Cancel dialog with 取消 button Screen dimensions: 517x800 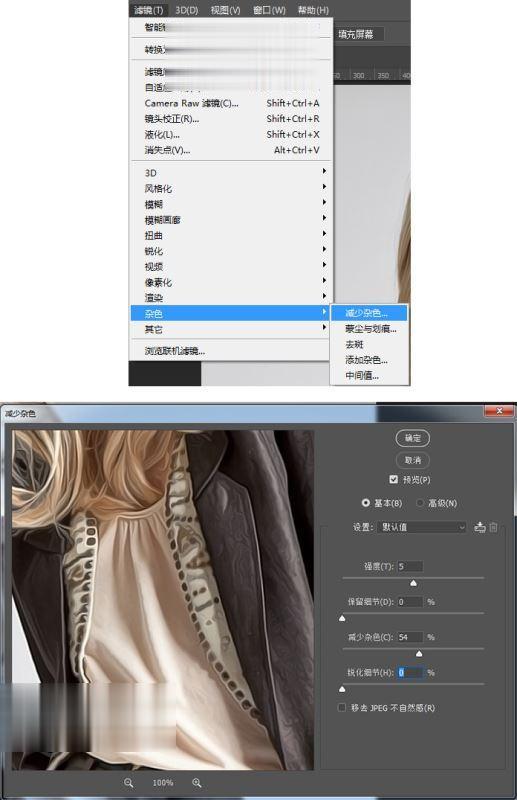[413, 460]
